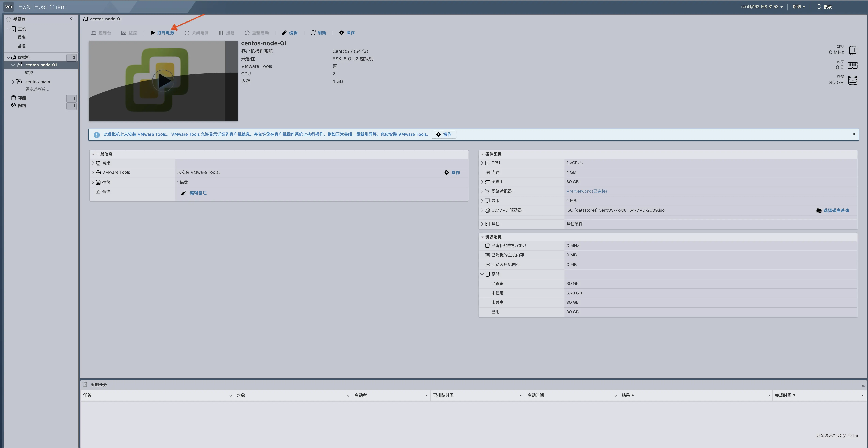This screenshot has height=448, width=868.
Task: Expand the CD/DVD drive 1 row
Action: point(482,210)
